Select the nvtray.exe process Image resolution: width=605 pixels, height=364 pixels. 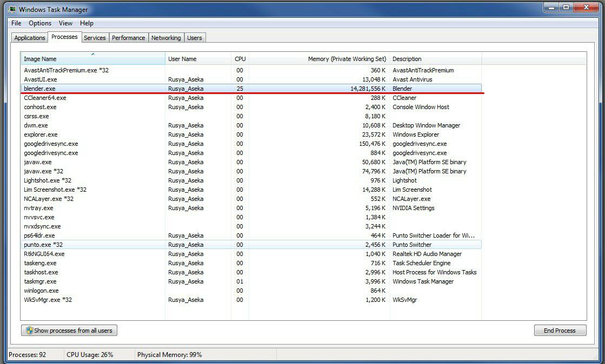coord(251,208)
